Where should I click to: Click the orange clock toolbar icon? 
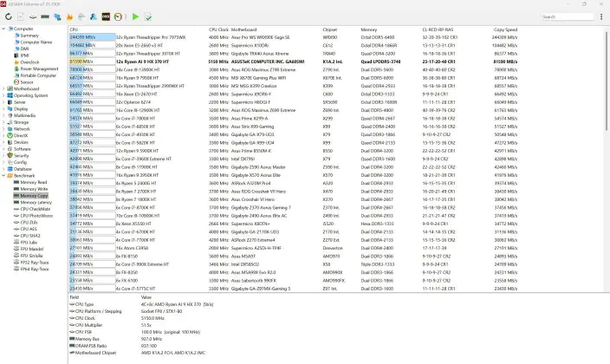[118, 16]
